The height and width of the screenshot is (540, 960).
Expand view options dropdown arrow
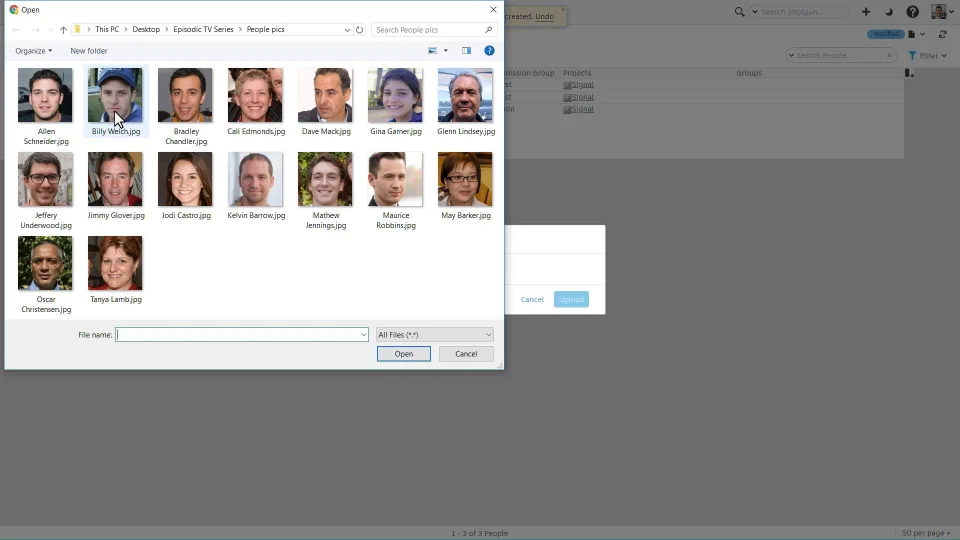coord(446,51)
